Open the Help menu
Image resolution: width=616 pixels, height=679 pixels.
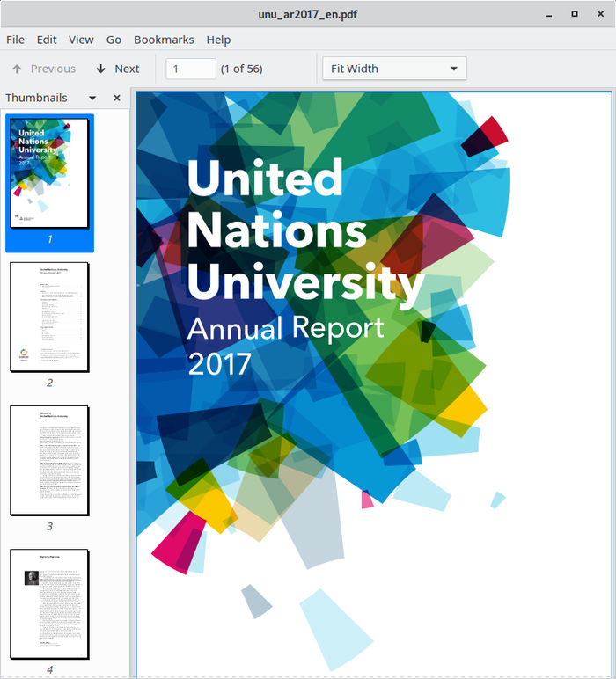(x=218, y=40)
